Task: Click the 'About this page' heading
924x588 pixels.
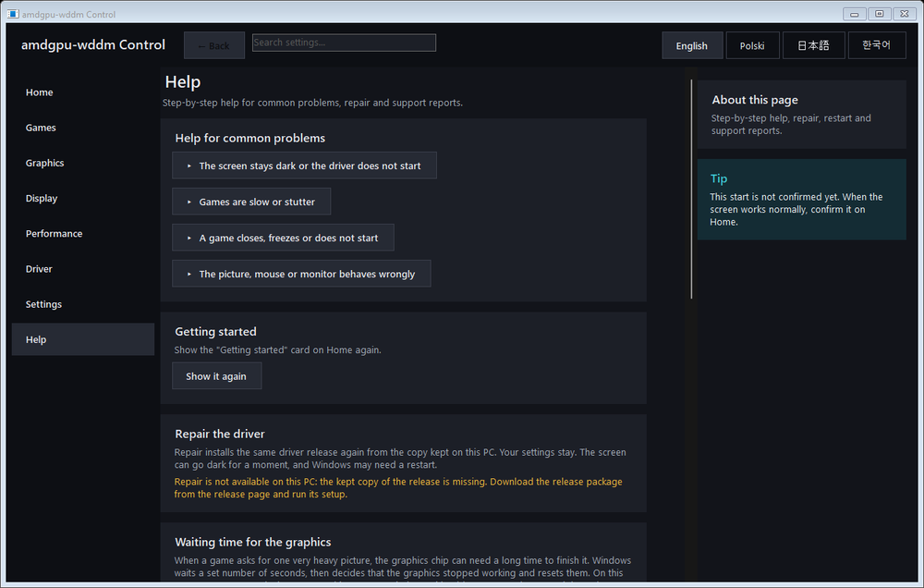Action: click(x=755, y=100)
